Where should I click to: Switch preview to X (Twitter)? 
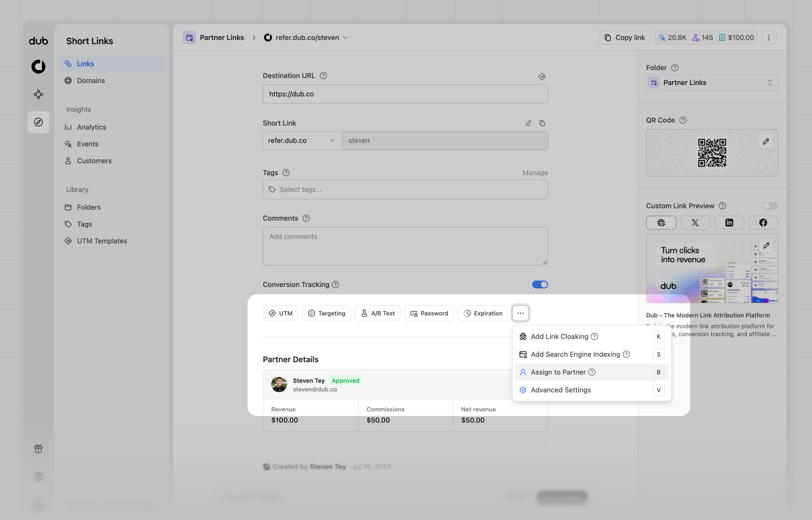coord(695,223)
